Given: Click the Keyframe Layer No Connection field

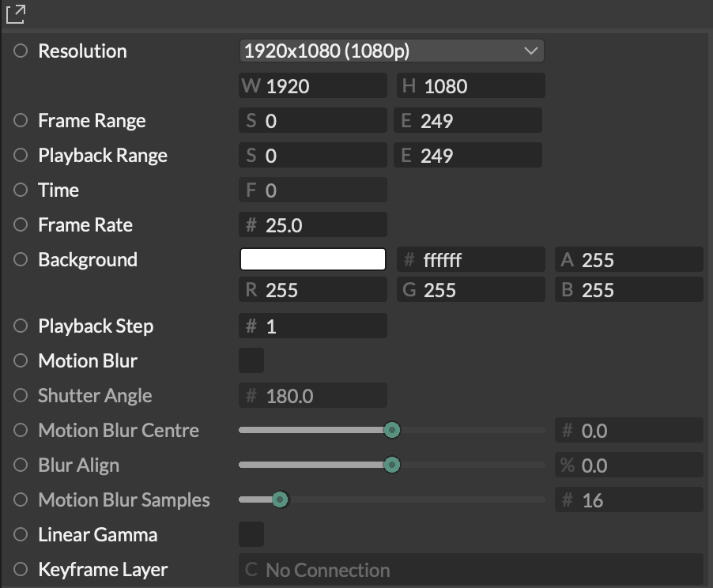Looking at the screenshot, I should point(470,570).
